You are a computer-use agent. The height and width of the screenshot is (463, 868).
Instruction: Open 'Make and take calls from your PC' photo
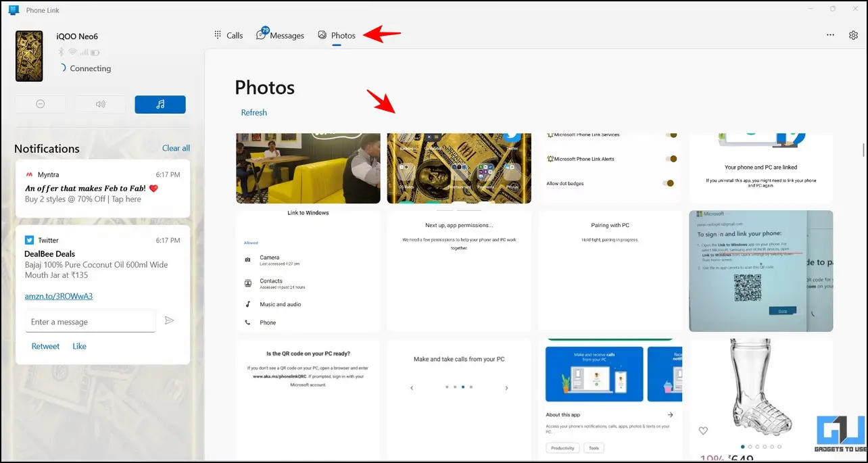click(459, 399)
